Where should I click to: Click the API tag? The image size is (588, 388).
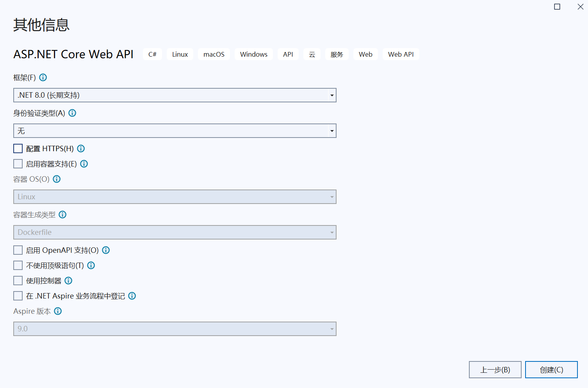click(288, 54)
